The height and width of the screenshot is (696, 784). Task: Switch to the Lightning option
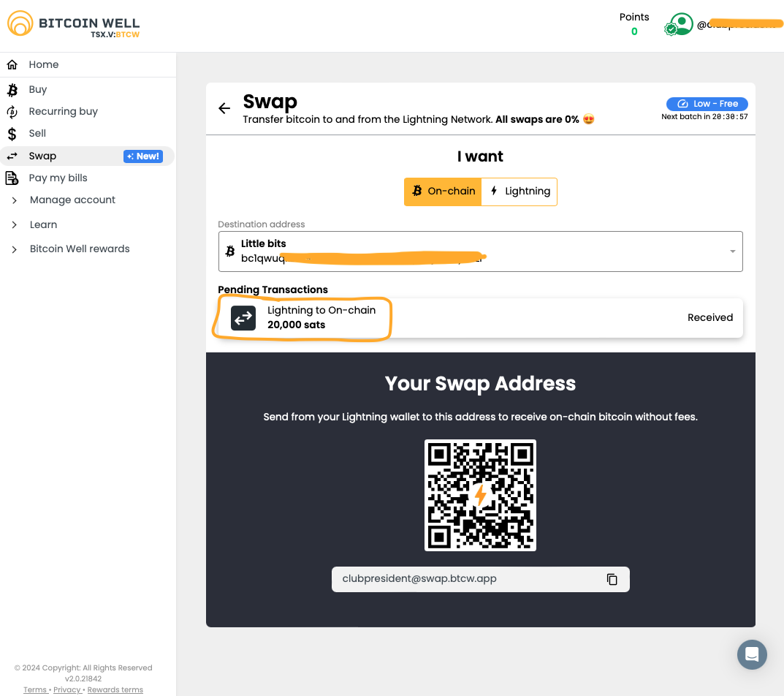point(520,192)
